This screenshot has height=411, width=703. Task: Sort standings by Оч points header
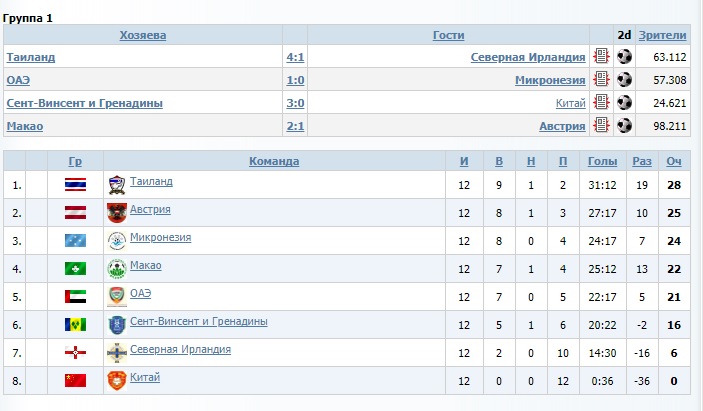click(x=674, y=161)
